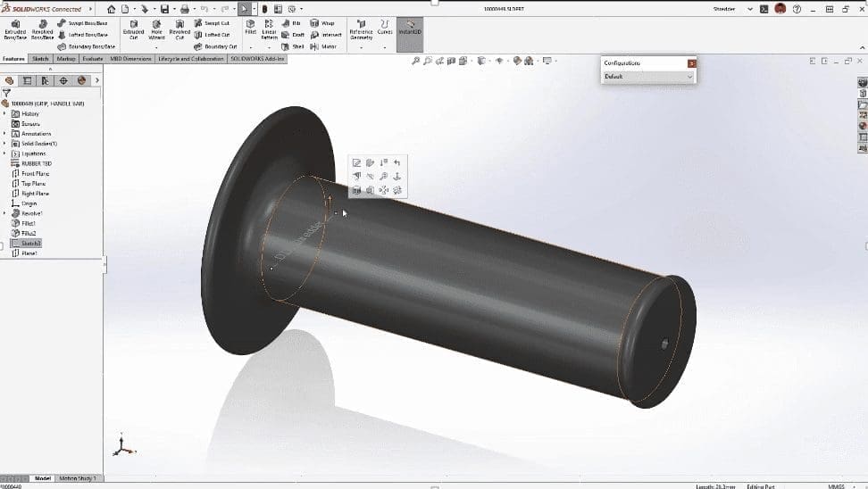Choose the Boundary Boss/Base command

(87, 46)
